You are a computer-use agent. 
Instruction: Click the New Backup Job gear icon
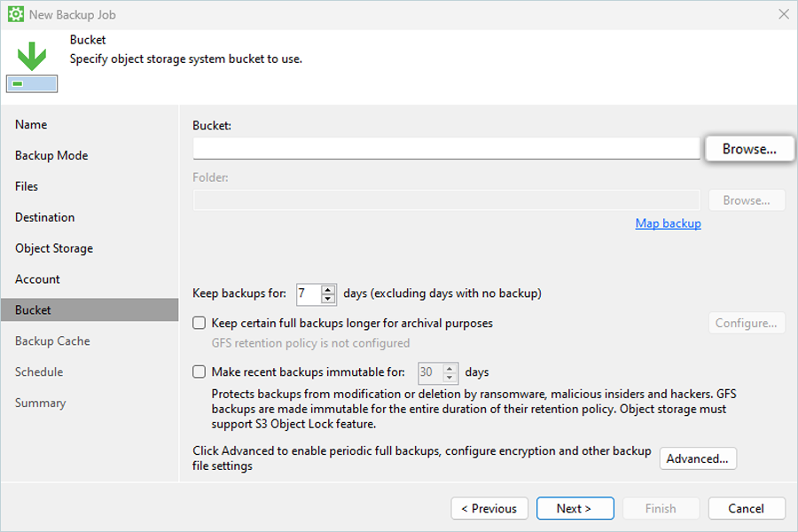[16, 14]
